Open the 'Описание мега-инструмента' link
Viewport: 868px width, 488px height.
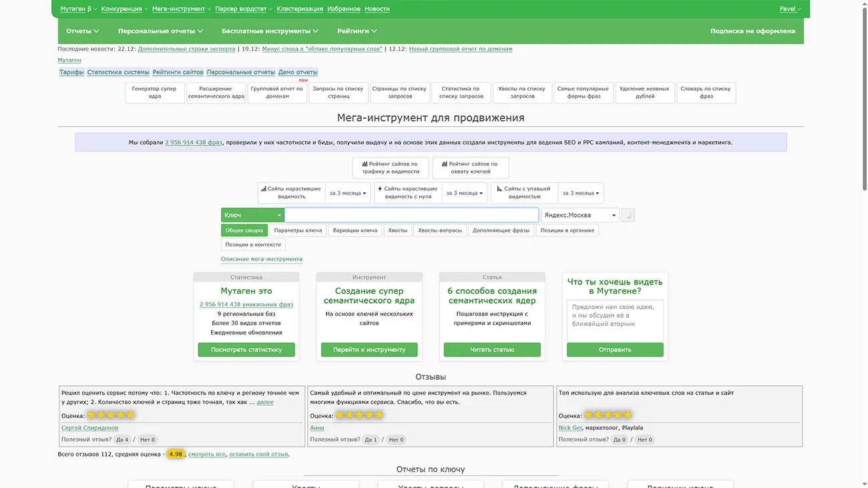point(262,259)
